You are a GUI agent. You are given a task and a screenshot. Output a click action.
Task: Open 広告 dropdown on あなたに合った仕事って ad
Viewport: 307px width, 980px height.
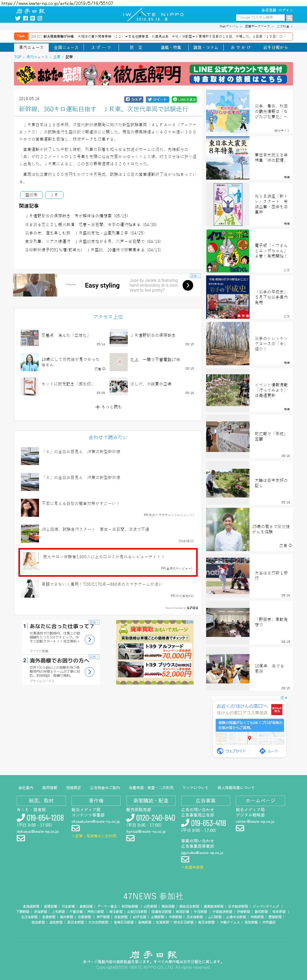click(94, 622)
